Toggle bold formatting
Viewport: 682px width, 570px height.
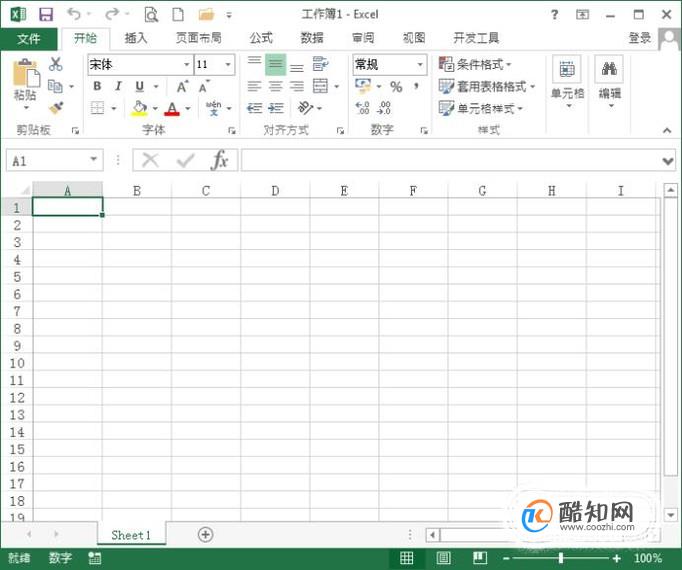tap(97, 86)
